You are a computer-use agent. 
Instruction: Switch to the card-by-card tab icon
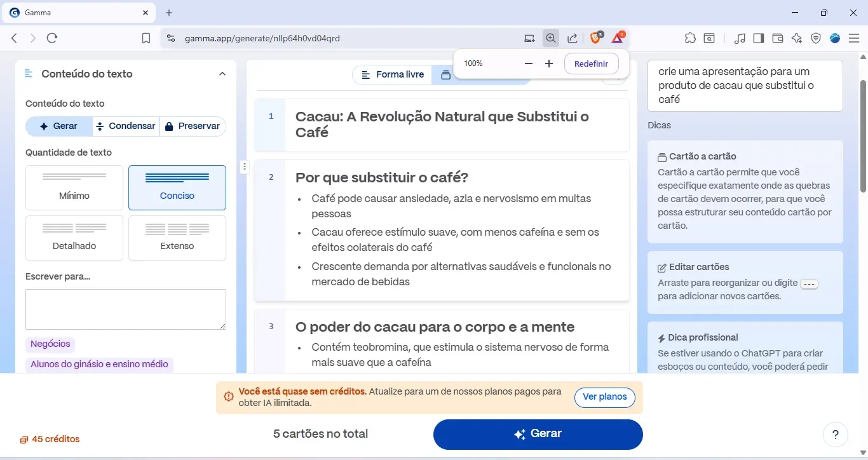click(x=445, y=75)
